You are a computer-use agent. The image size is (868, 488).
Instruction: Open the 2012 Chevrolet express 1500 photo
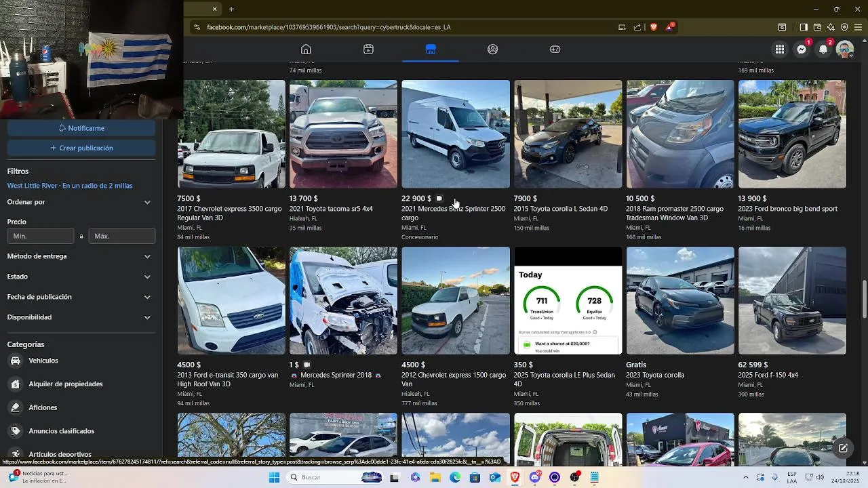[456, 300]
